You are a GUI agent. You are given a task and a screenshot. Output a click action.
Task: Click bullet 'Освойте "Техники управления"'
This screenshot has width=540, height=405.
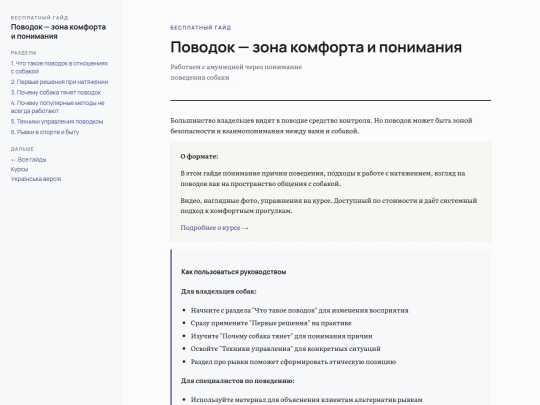pyautogui.click(x=285, y=349)
